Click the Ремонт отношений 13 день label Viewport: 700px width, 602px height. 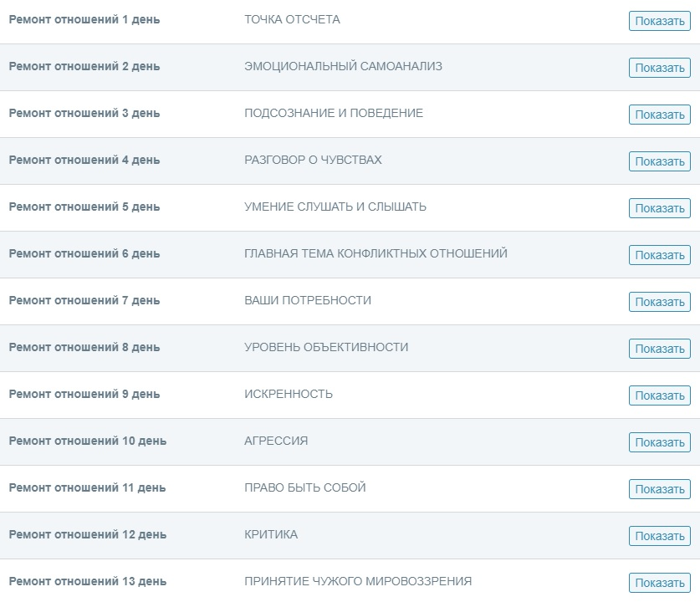click(88, 581)
